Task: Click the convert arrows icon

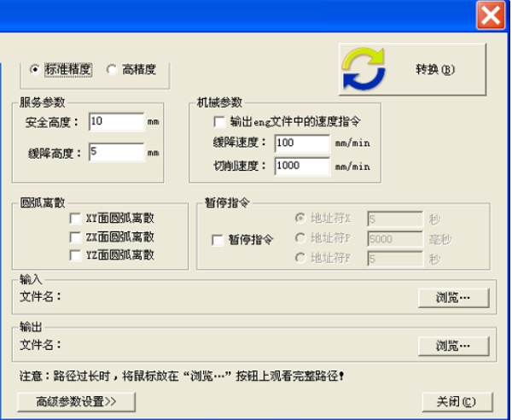Action: tap(364, 69)
